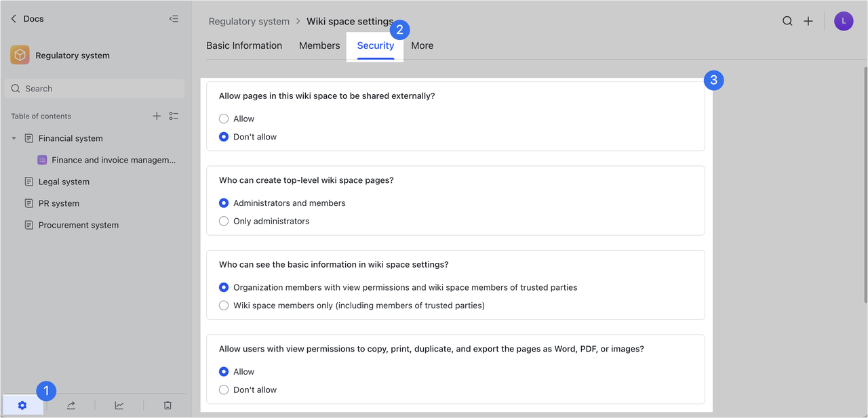Viewport: 868px width, 418px height.
Task: Open wiki space settings gear icon
Action: pyautogui.click(x=22, y=405)
